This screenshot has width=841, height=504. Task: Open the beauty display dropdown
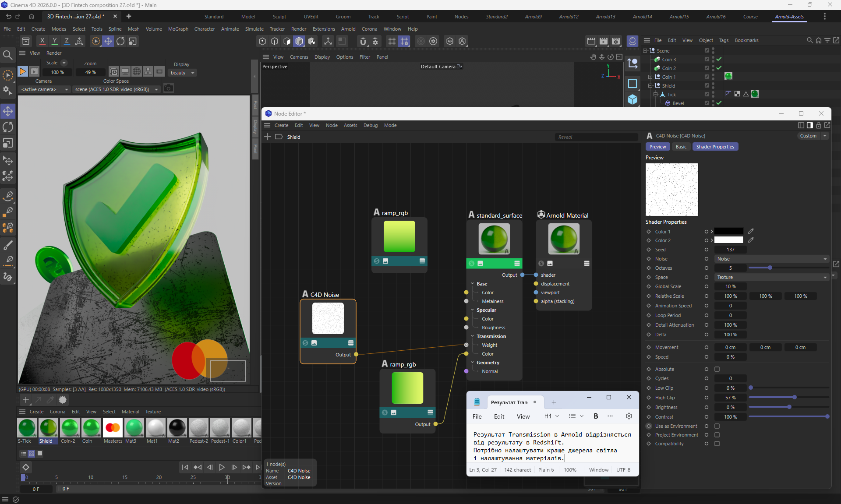click(182, 73)
